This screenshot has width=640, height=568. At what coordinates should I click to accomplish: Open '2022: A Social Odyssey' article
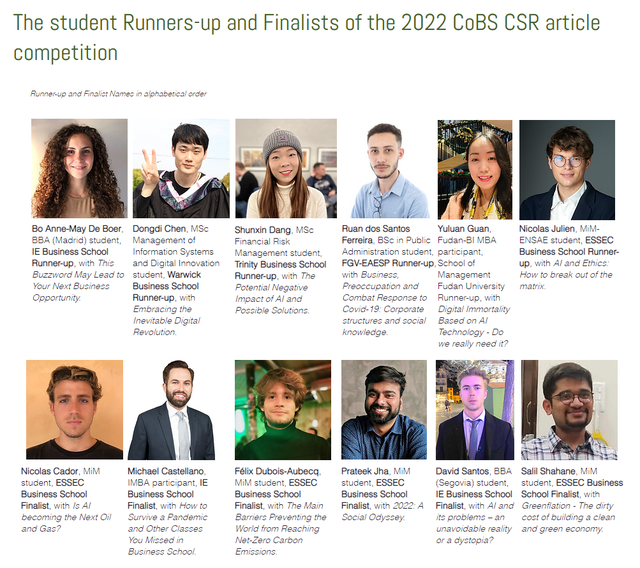(382, 511)
